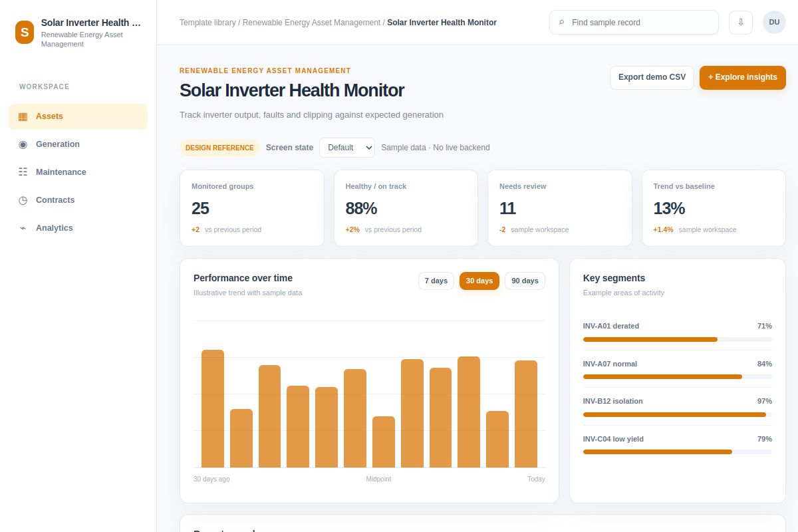Viewport: 798px width, 532px height.
Task: Click Solar Inverter Health Monitor breadcrumb
Action: coord(442,23)
